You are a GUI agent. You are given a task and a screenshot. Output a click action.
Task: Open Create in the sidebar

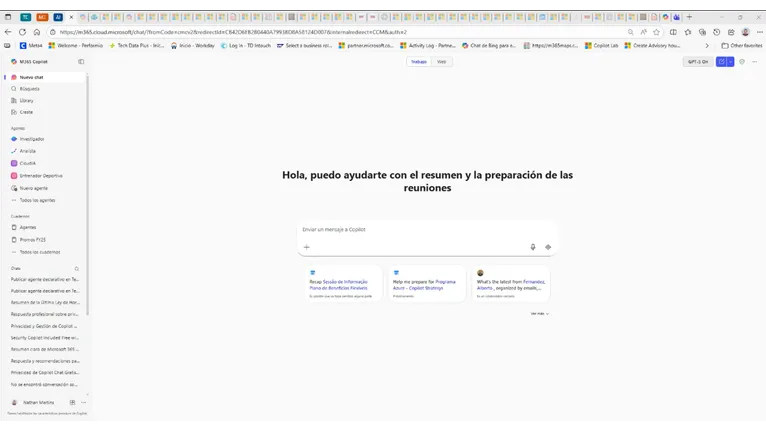coord(26,112)
